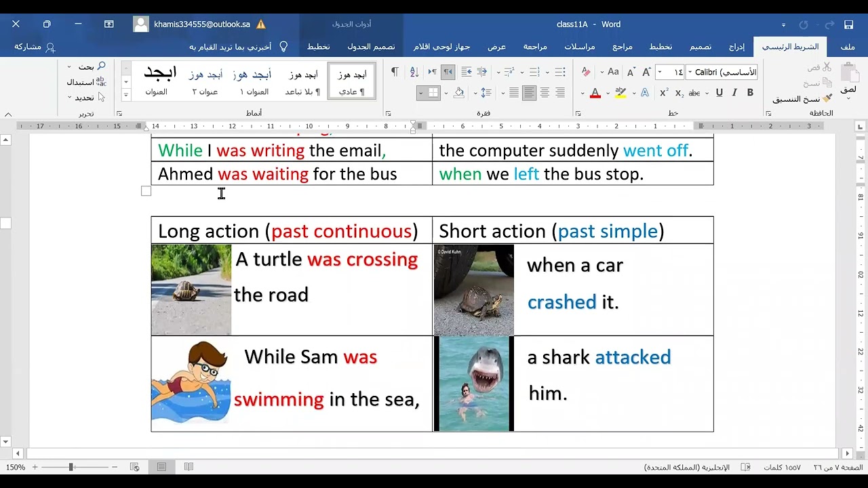Increase font size with large A

(646, 72)
